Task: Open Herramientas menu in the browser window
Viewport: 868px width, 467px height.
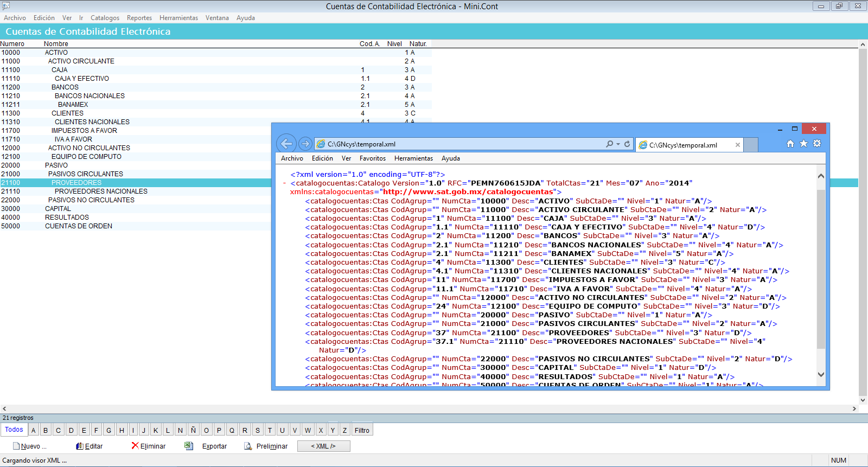Action: point(413,158)
